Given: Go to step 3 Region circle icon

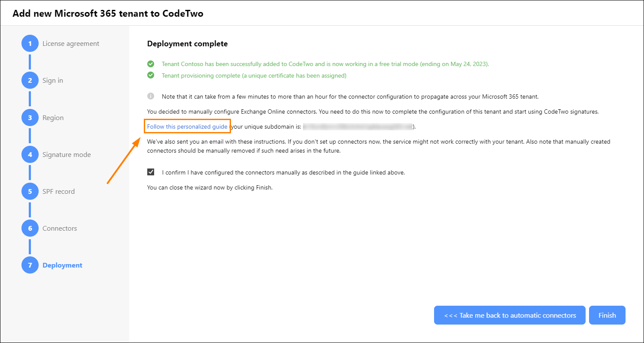Looking at the screenshot, I should [x=30, y=117].
